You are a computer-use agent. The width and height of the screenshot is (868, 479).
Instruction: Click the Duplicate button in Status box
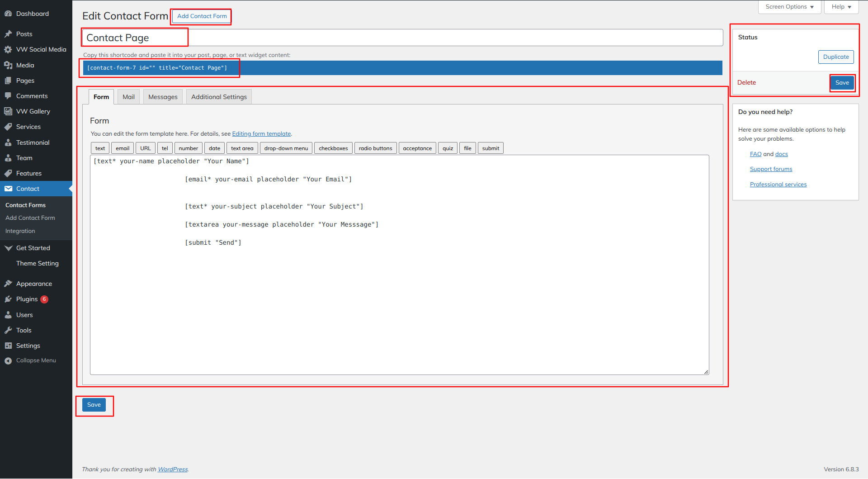(x=835, y=57)
